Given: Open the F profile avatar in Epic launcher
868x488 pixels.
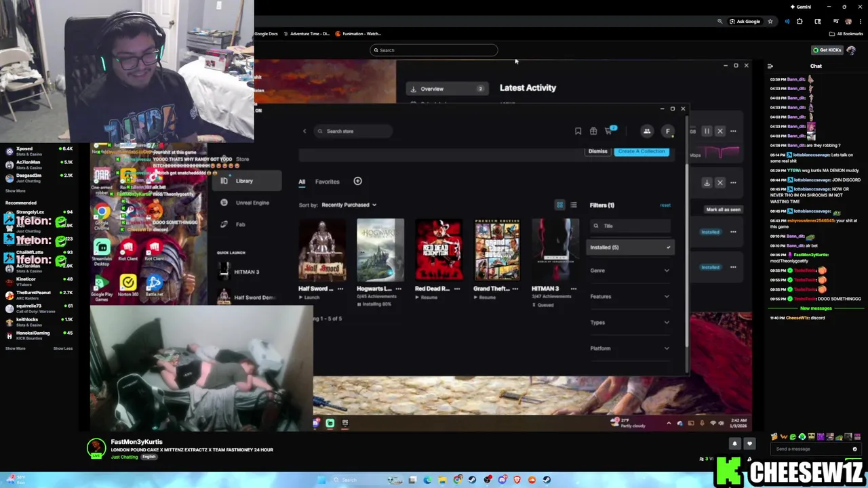Looking at the screenshot, I should [668, 131].
